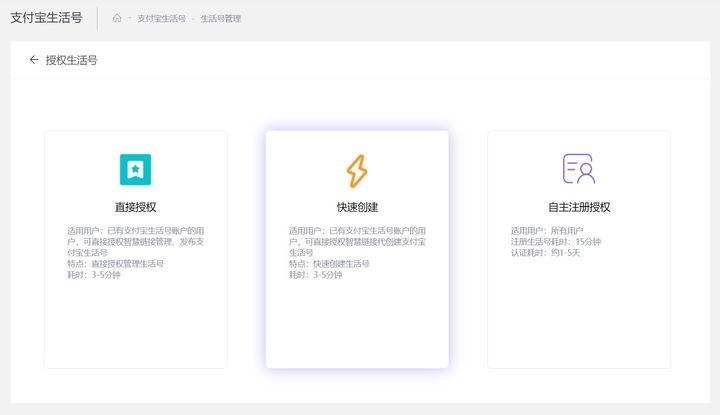Open the 支付宝生活号 breadcrumb link
720x415 pixels.
tap(162, 18)
